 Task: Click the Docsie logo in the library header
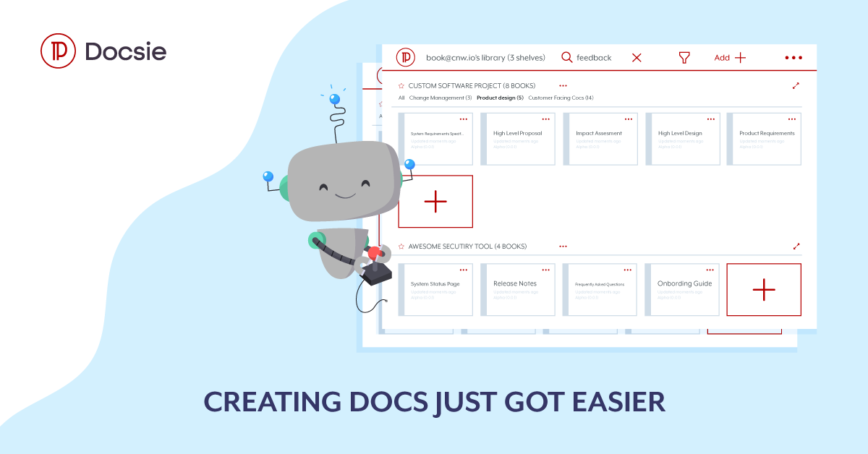tap(406, 57)
